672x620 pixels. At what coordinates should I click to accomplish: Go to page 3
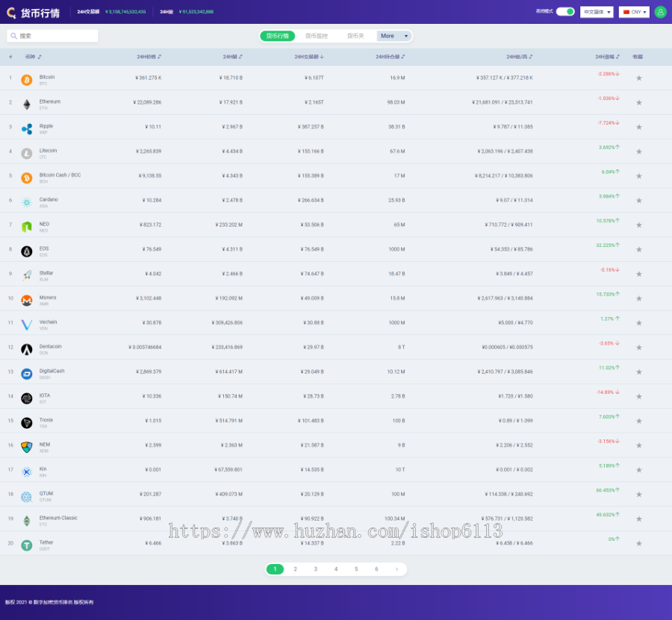click(x=315, y=569)
